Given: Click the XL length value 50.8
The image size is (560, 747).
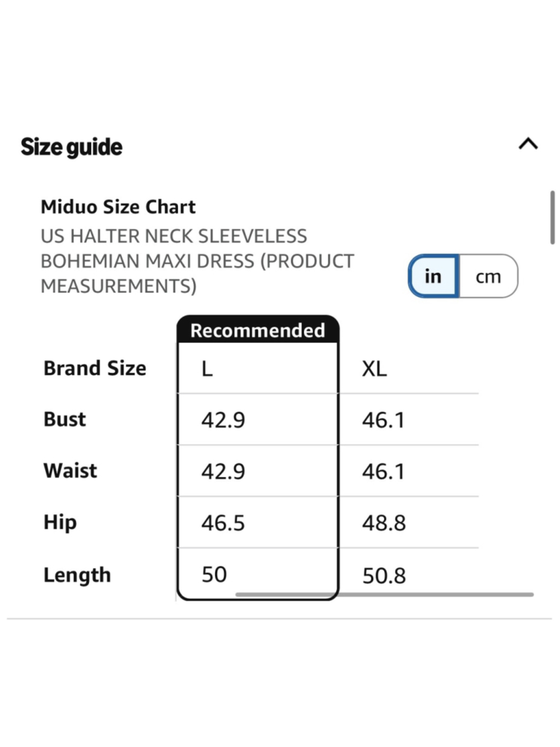Looking at the screenshot, I should 384,576.
